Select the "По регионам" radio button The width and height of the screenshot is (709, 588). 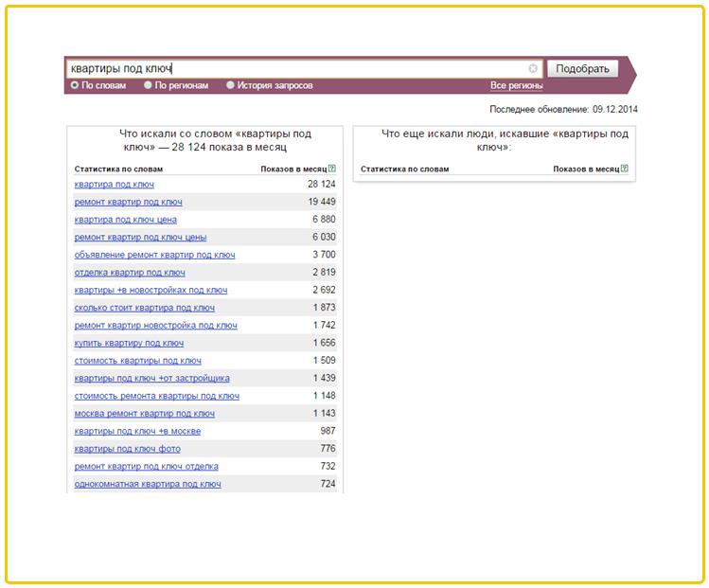148,85
